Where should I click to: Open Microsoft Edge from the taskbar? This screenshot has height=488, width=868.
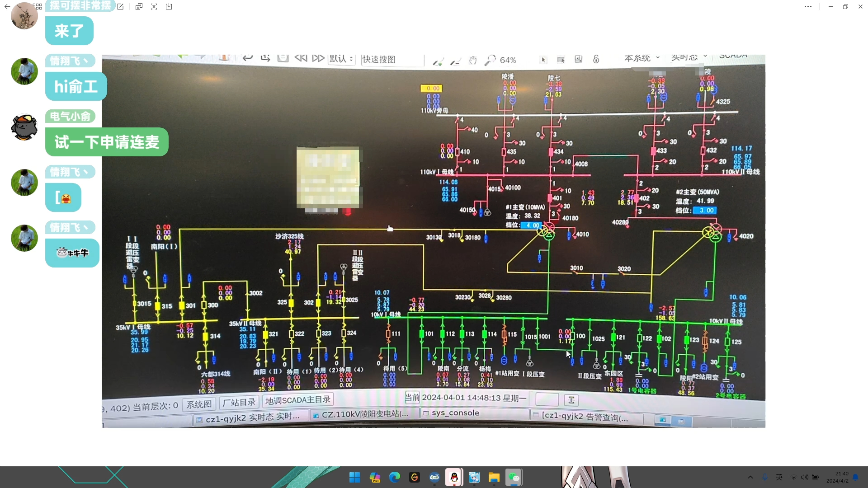395,477
